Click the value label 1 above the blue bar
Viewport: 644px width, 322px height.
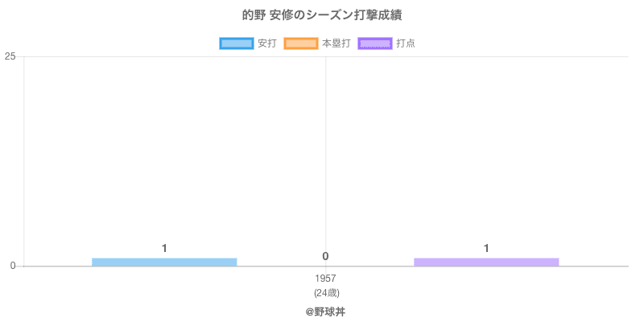(x=164, y=248)
